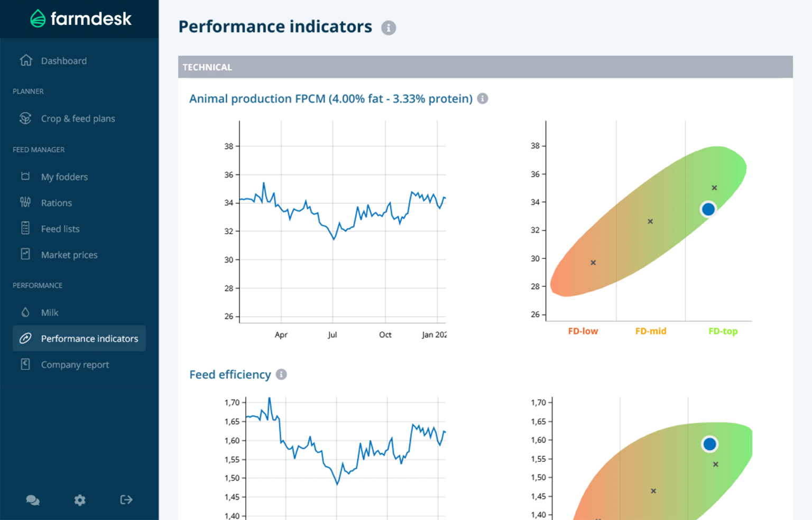Open Rations using its sidebar icon
Screen dimensions: 812x520
(x=25, y=202)
